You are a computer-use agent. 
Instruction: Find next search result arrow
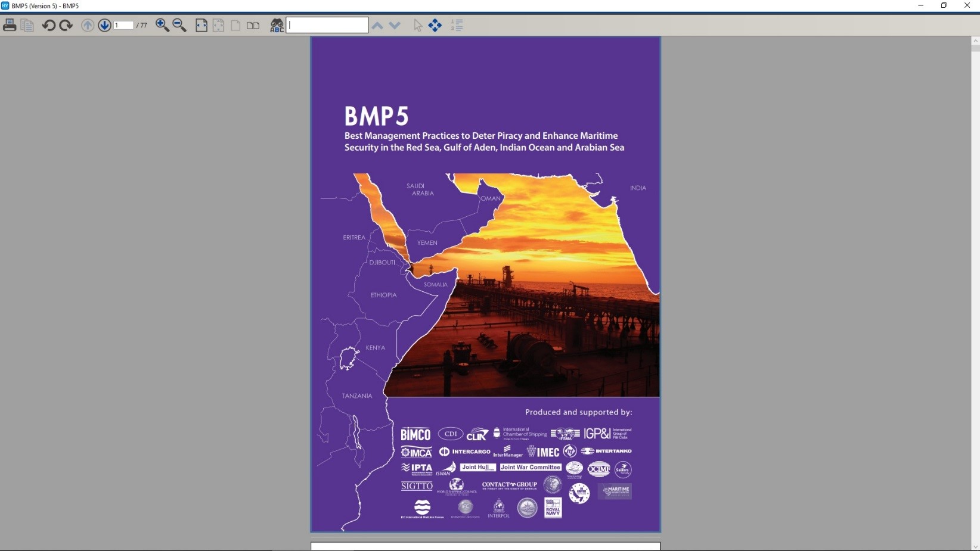(x=395, y=25)
